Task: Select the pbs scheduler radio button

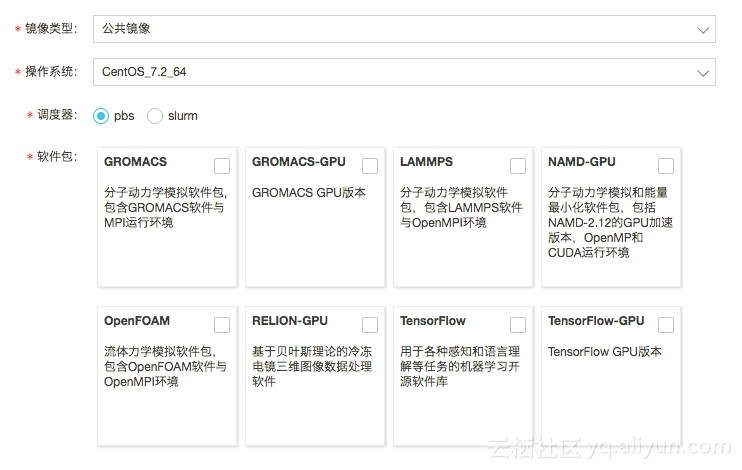Action: pos(101,116)
